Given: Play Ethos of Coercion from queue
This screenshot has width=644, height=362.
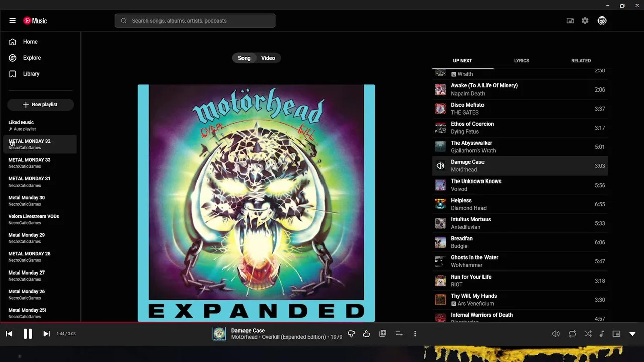Looking at the screenshot, I should coord(520,128).
